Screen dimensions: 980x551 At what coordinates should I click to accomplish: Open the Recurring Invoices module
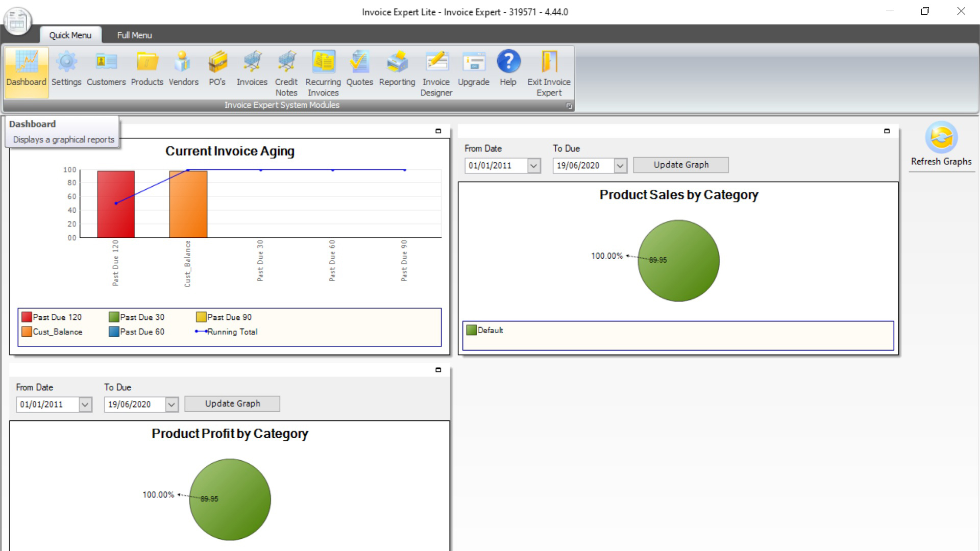[x=323, y=72]
